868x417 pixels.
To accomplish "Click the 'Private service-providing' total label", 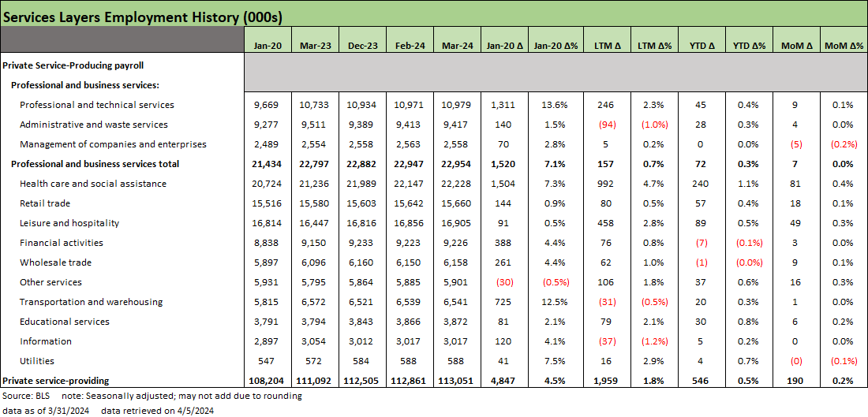I will coord(54,381).
